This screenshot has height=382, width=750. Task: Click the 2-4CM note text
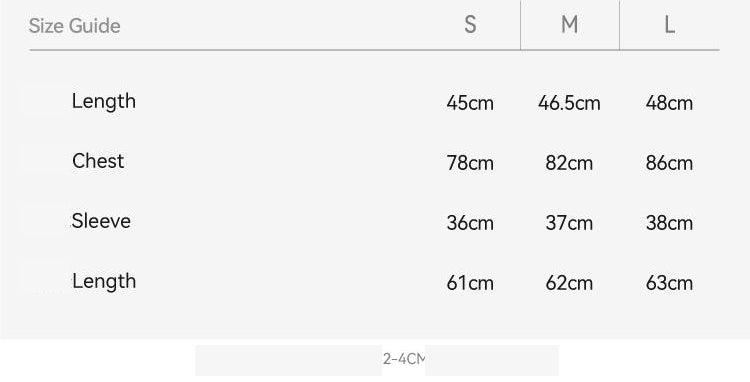point(404,359)
